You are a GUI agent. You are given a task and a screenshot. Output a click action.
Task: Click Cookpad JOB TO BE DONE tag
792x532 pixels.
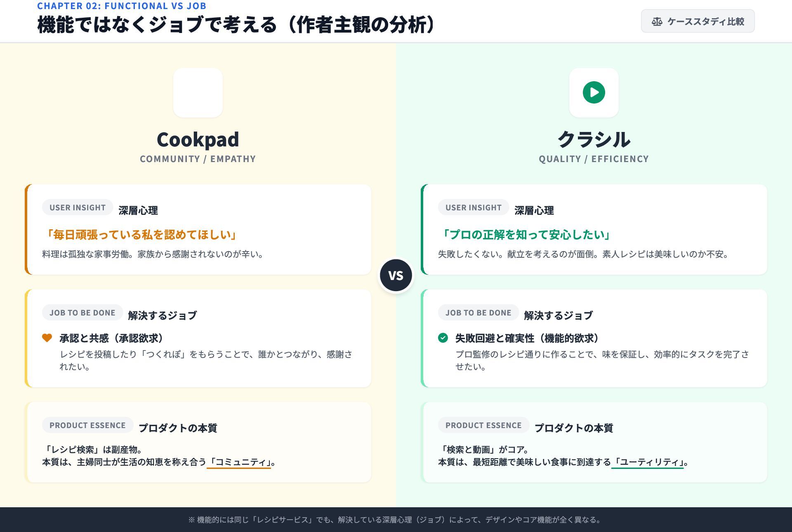pos(82,313)
